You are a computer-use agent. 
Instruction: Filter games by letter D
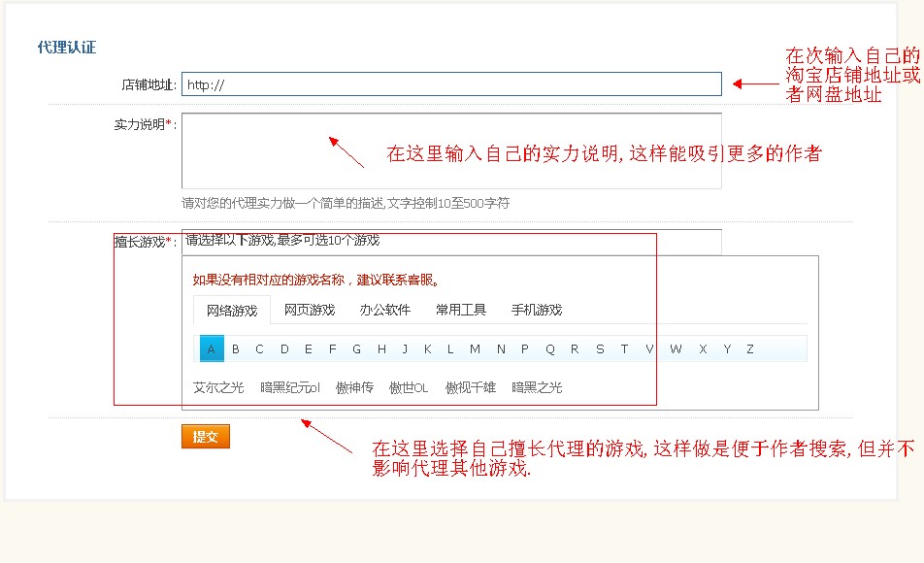pyautogui.click(x=284, y=349)
